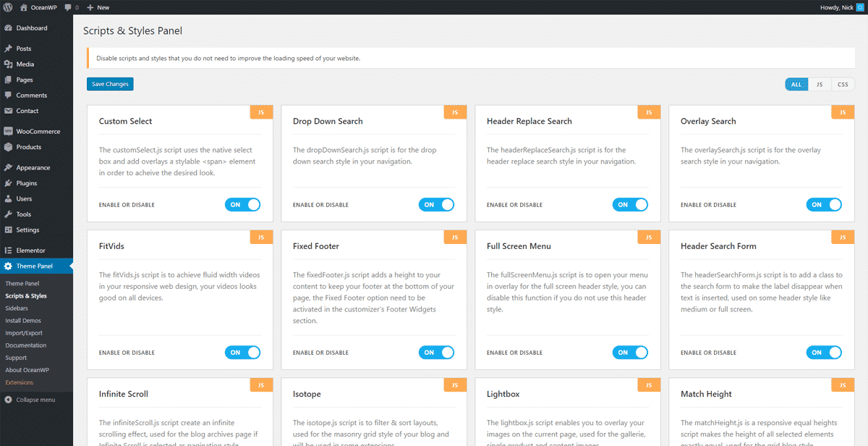Open the Elementor menu icon
Screen dimensions: 868x446
click(x=8, y=251)
